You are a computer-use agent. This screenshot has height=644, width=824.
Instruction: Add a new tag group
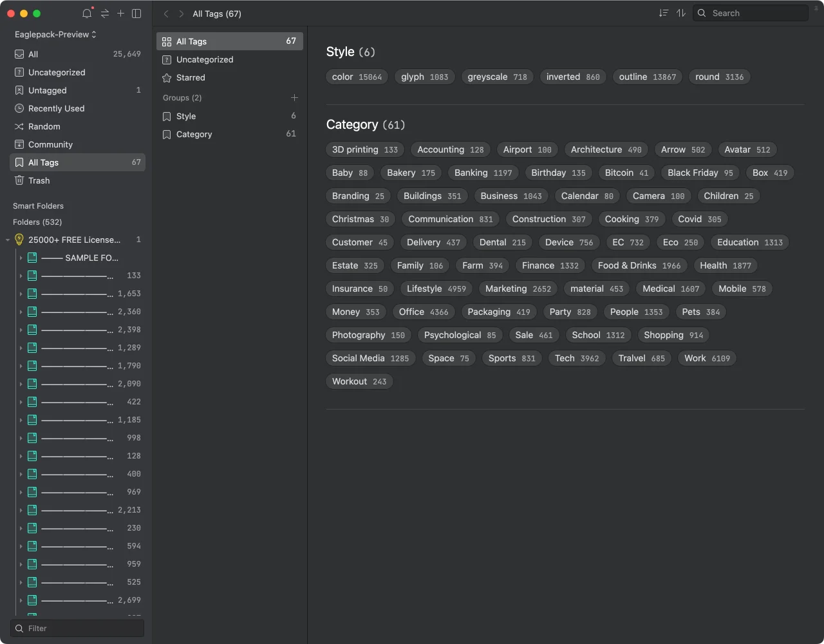(x=294, y=98)
